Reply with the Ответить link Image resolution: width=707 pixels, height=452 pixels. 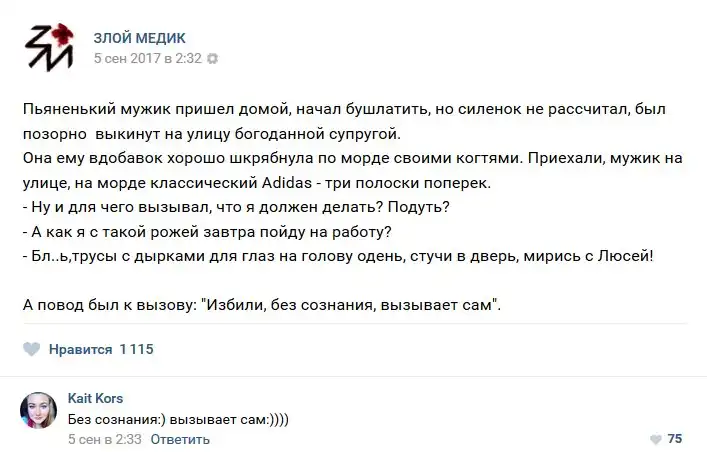click(x=180, y=439)
